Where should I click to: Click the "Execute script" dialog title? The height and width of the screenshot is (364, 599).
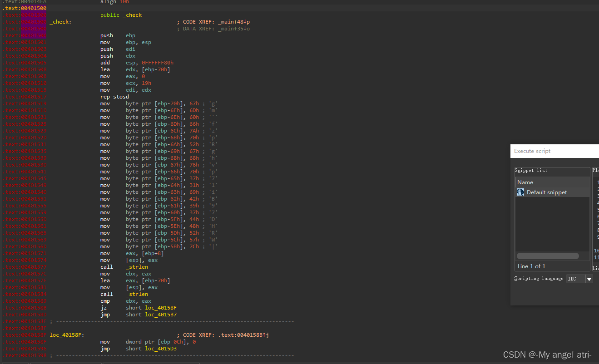tap(532, 151)
